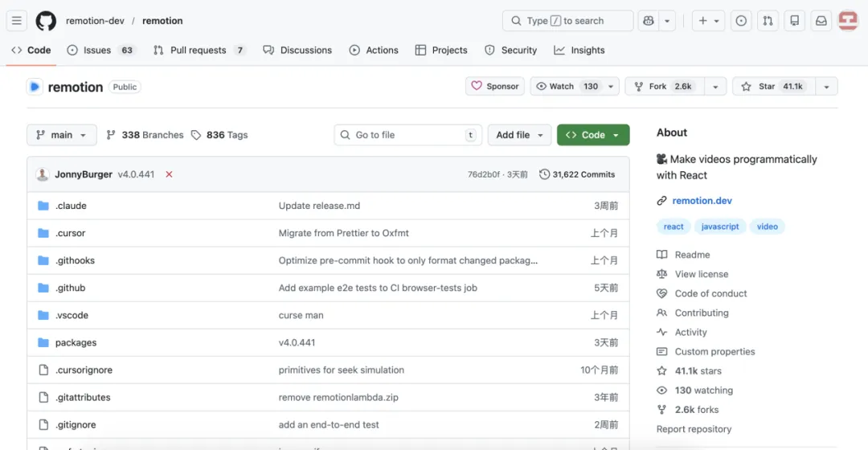Image resolution: width=868 pixels, height=450 pixels.
Task: Click the .gitattributes file icon
Action: point(43,398)
